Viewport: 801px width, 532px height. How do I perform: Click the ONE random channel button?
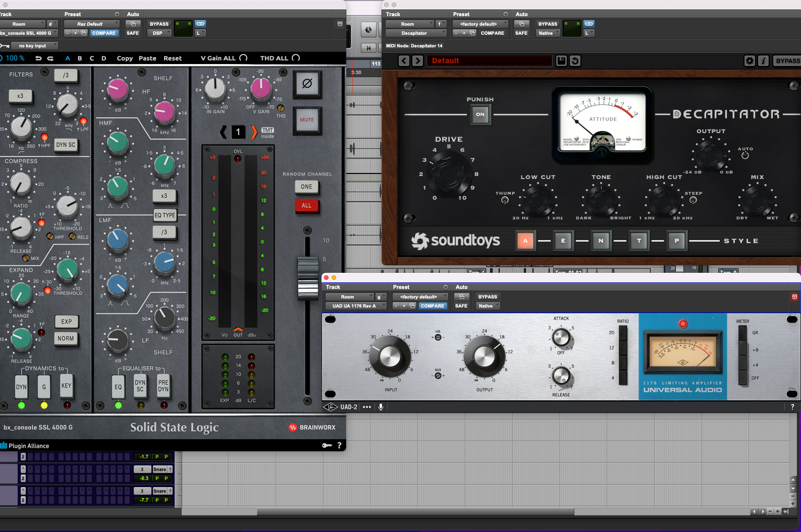(x=306, y=187)
